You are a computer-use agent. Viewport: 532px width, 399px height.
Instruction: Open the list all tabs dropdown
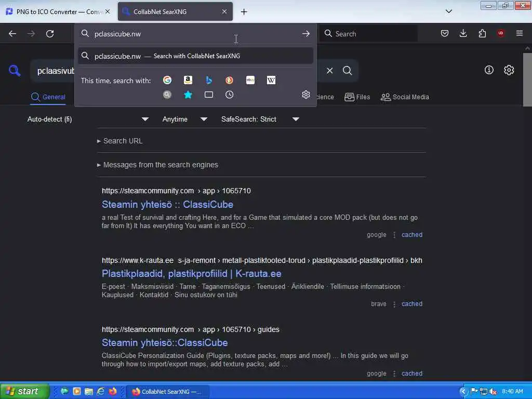(x=448, y=11)
